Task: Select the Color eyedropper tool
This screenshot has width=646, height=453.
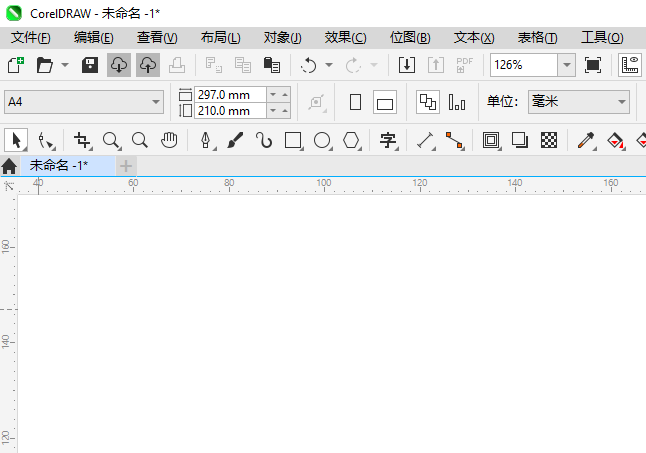Action: click(x=586, y=140)
